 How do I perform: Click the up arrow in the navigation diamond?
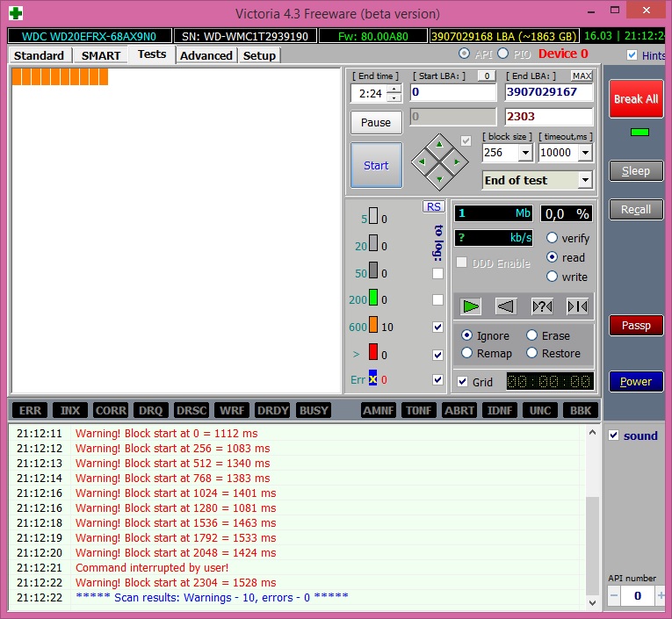click(x=439, y=144)
